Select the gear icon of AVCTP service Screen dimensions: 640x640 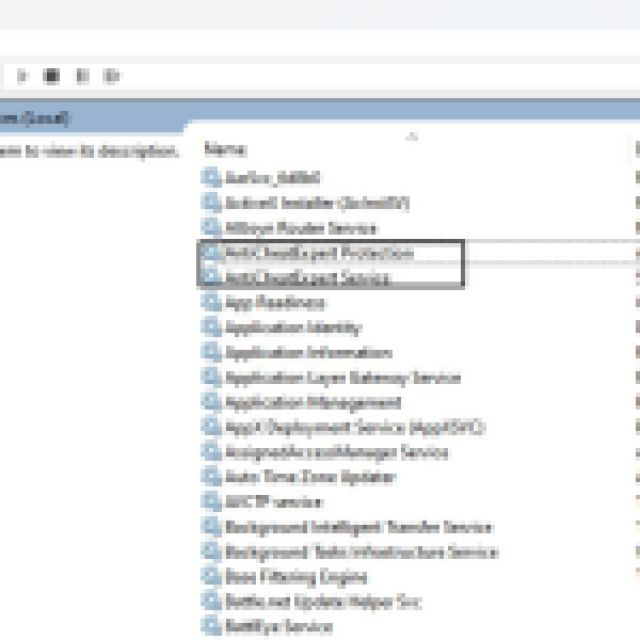click(x=211, y=502)
